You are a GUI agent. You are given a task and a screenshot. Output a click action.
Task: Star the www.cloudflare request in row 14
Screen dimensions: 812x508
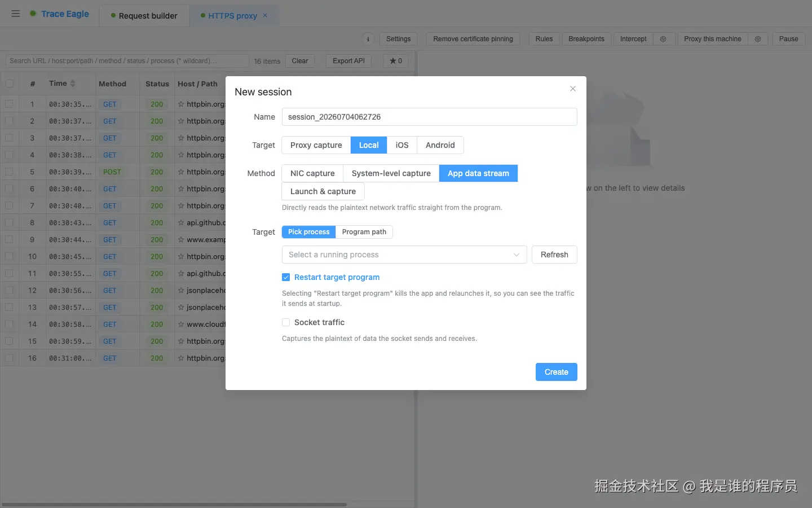(x=181, y=325)
